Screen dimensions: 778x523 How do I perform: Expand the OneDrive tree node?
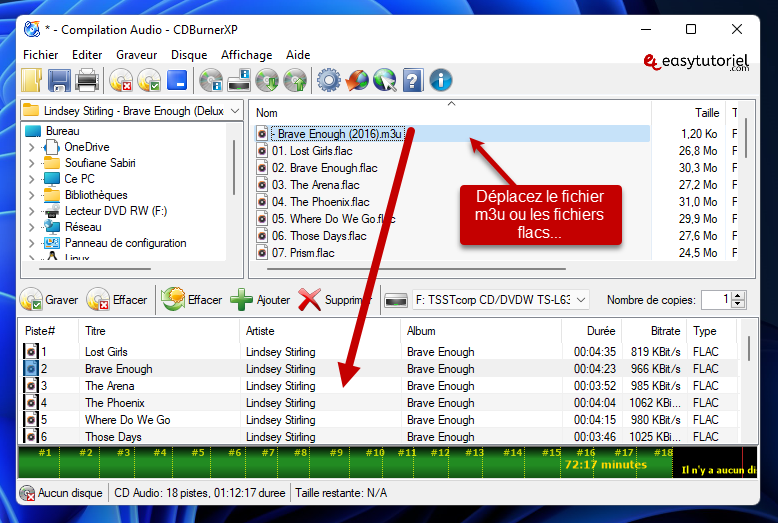pos(31,147)
